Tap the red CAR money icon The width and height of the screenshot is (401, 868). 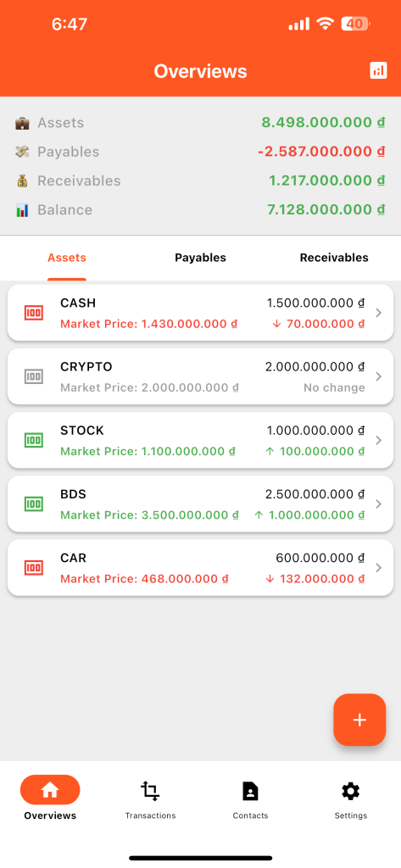[34, 567]
